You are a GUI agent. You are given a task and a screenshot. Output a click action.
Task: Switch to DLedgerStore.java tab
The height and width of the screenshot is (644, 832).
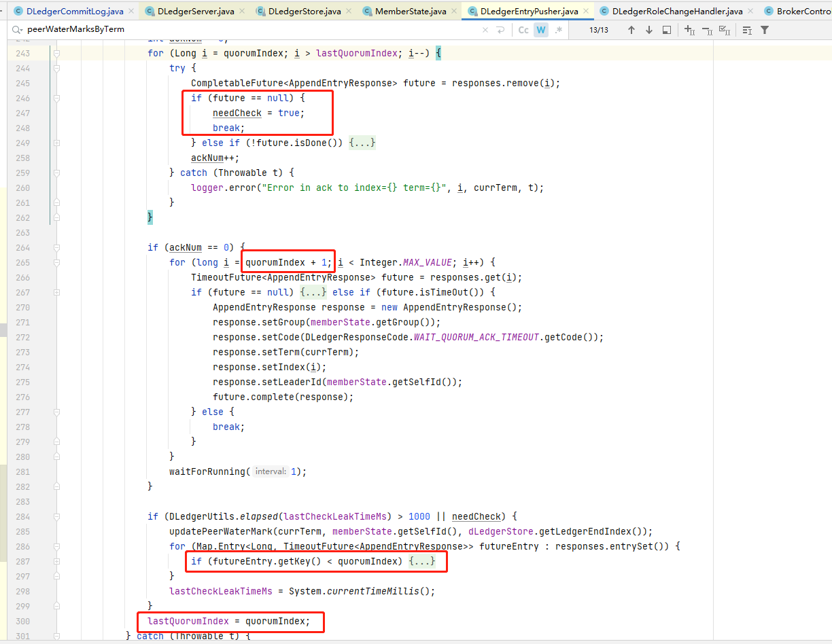[x=305, y=12]
